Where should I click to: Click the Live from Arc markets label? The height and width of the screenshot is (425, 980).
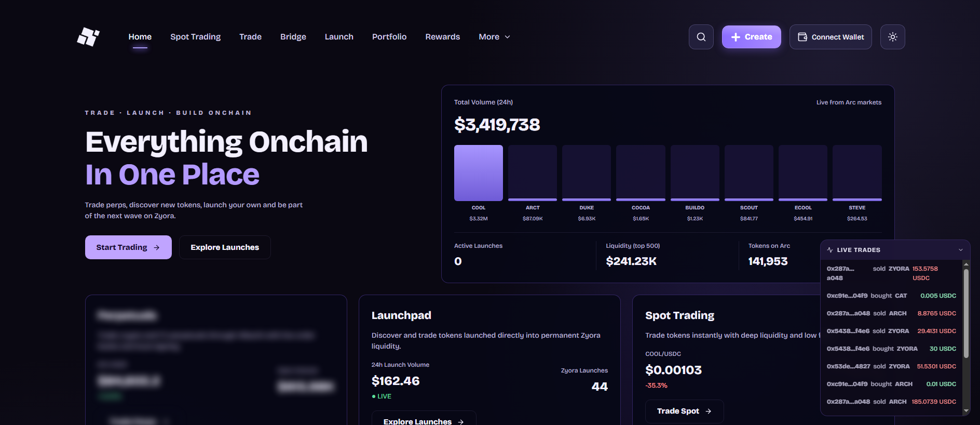pos(849,102)
